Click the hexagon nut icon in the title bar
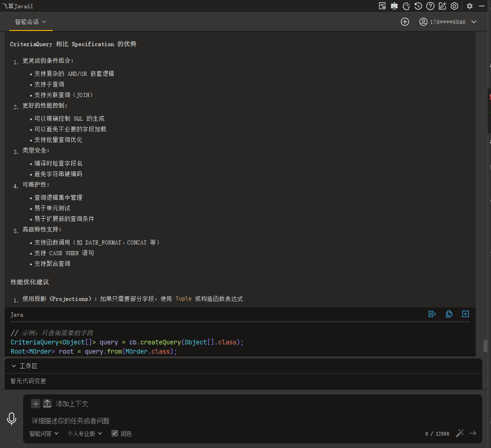This screenshot has width=491, height=448. pyautogui.click(x=454, y=6)
